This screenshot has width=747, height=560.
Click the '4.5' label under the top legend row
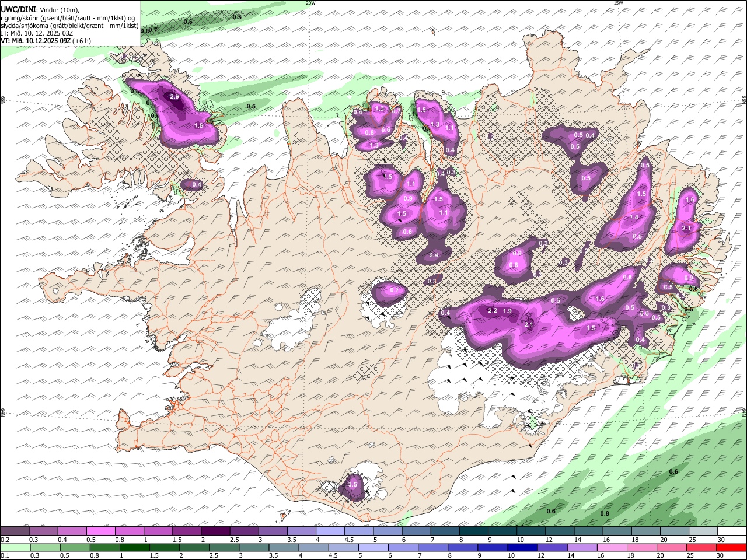point(349,540)
